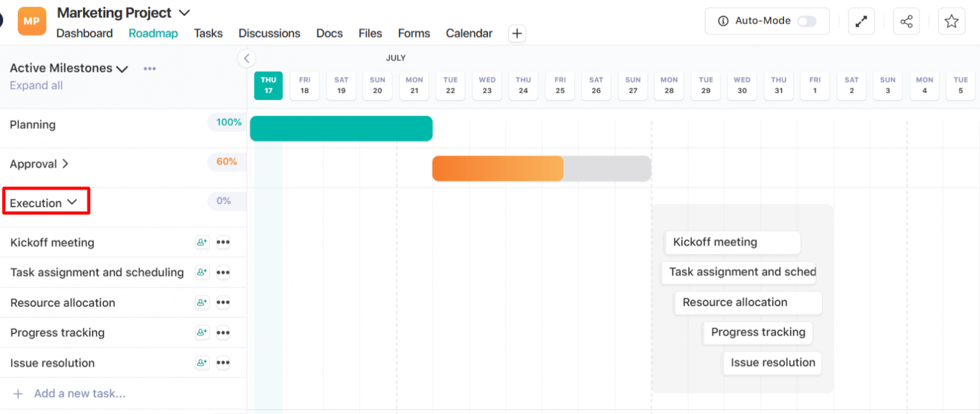This screenshot has height=414, width=980.
Task: Enter fullscreen via the expand arrows icon
Action: tap(861, 20)
